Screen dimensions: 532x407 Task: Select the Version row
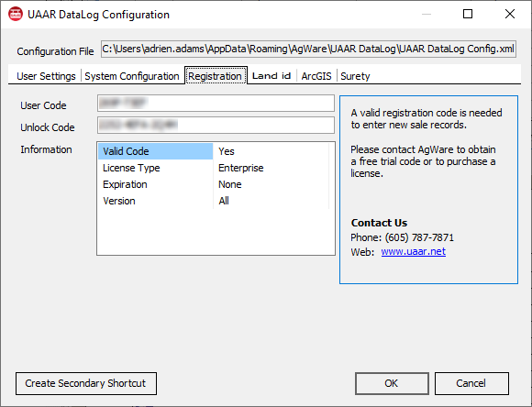pyautogui.click(x=214, y=201)
